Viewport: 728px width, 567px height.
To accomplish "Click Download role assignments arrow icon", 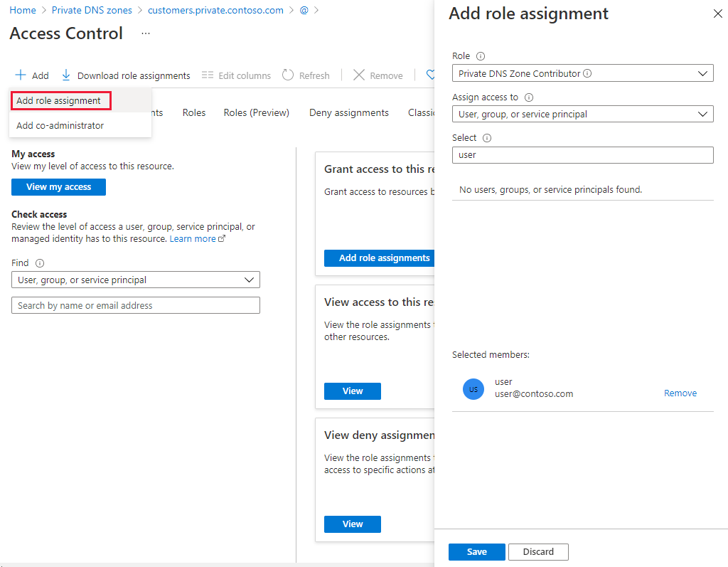I will tap(66, 75).
